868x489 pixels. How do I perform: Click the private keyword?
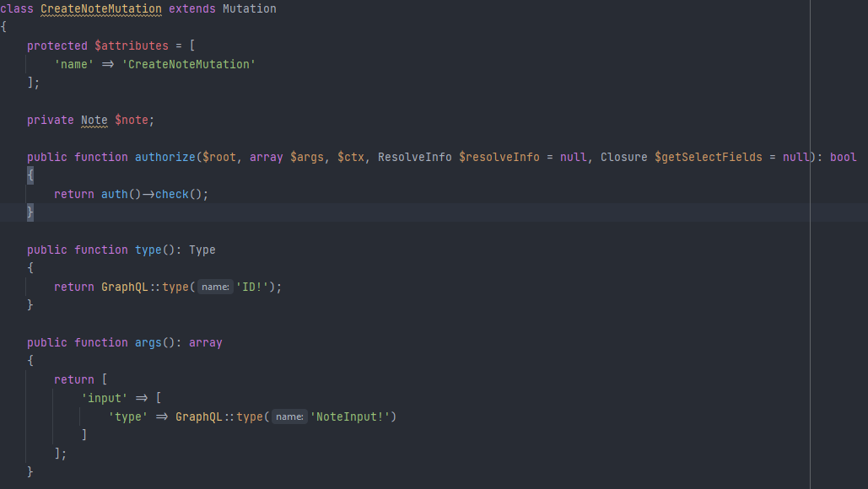51,120
